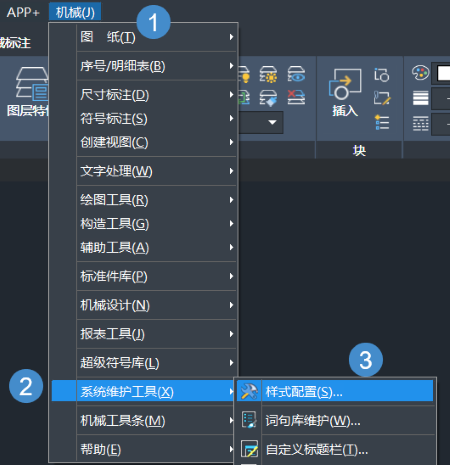Click the icon beside 词句库维护

pos(249,420)
